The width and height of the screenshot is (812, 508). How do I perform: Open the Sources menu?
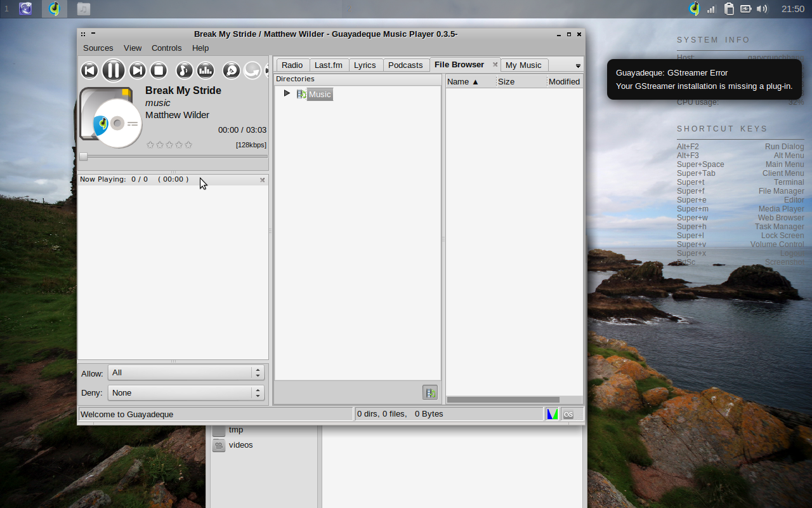[98, 48]
